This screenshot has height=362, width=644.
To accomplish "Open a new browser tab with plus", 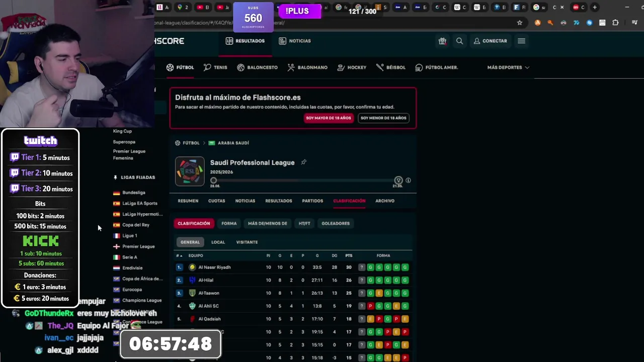I will [595, 8].
